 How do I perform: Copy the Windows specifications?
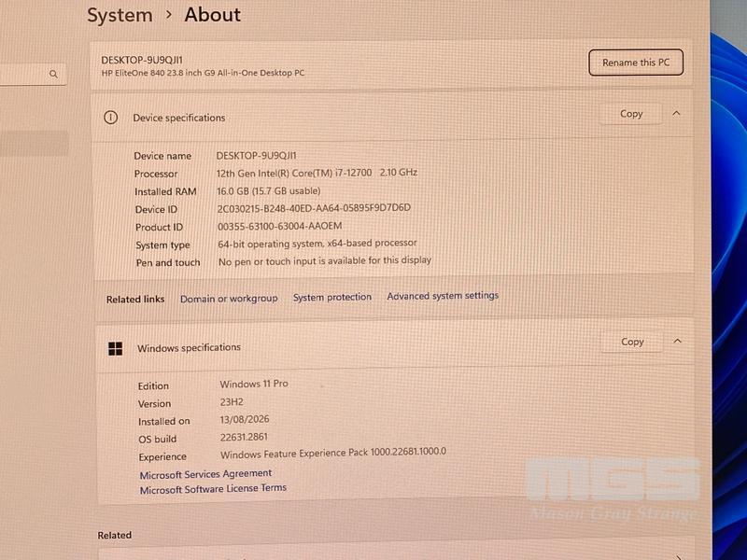632,342
